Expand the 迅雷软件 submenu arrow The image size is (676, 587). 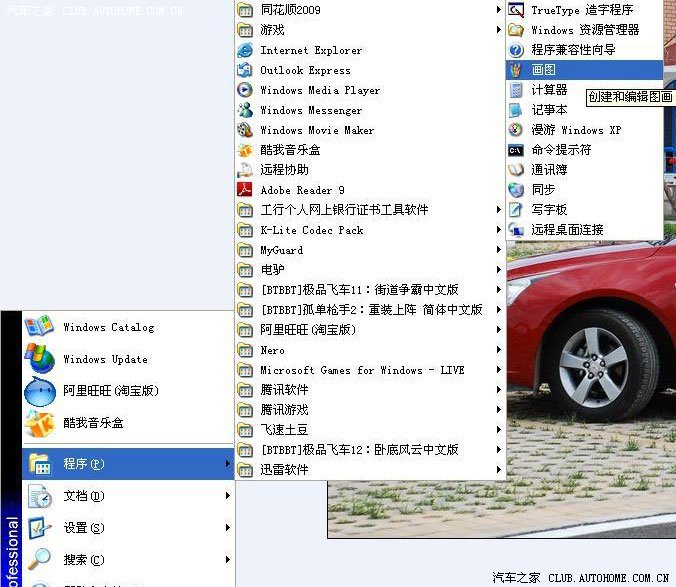click(x=498, y=469)
